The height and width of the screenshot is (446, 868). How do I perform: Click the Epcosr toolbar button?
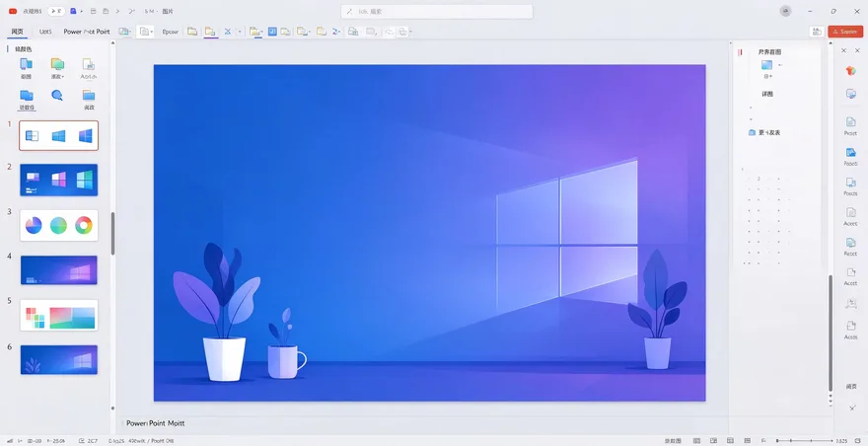tap(170, 32)
